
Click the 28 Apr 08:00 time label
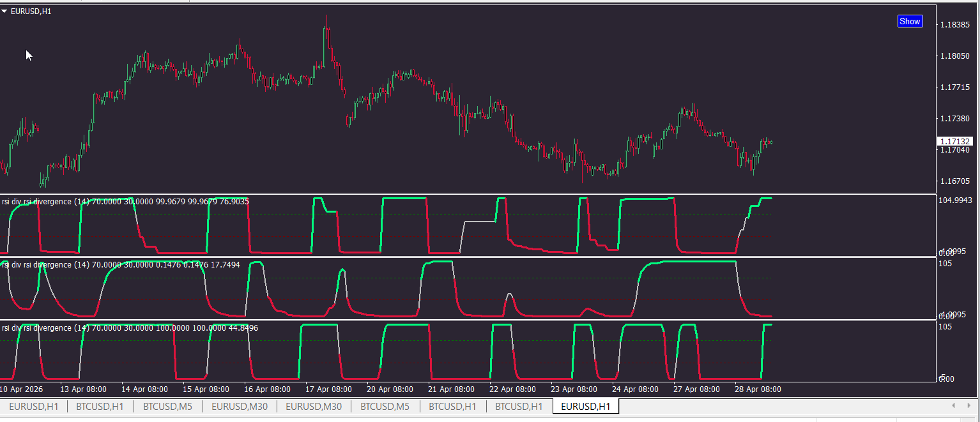tap(757, 389)
